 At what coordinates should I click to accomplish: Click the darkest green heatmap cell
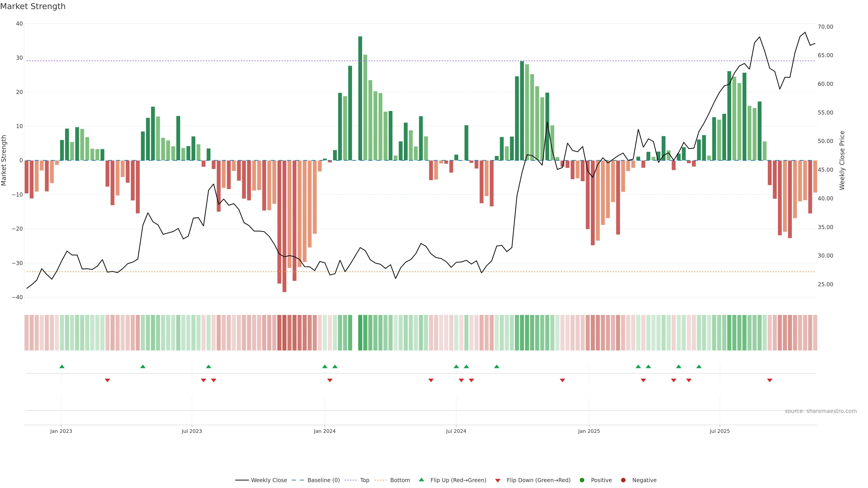(x=360, y=333)
